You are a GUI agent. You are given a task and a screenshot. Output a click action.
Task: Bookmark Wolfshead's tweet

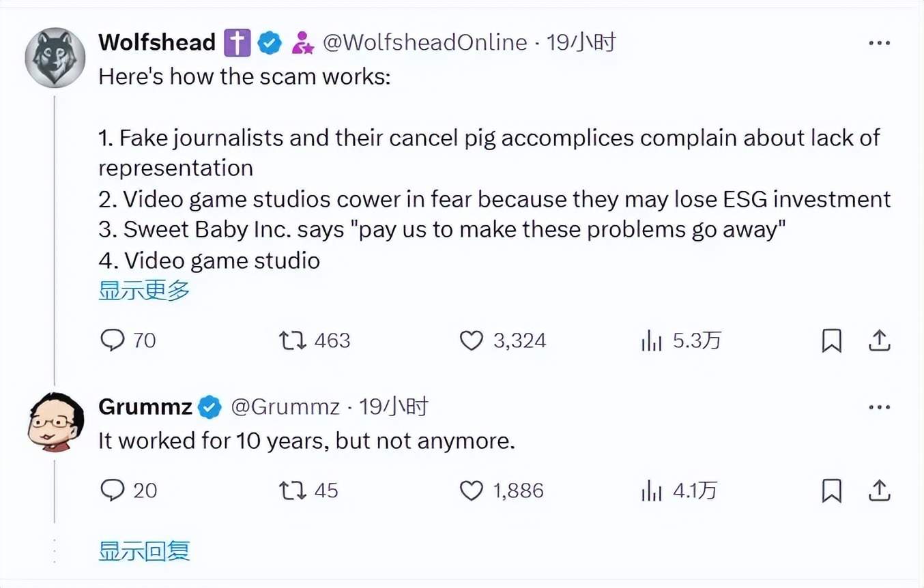831,340
